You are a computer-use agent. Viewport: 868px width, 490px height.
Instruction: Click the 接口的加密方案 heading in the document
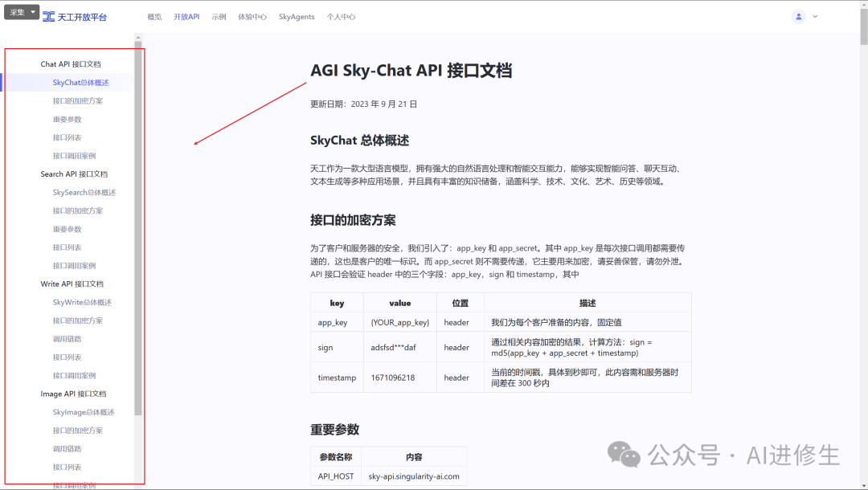(353, 220)
